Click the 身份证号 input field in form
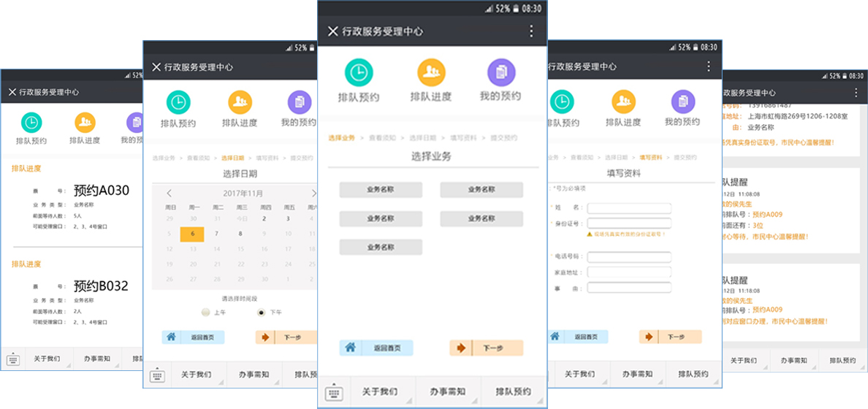 point(628,223)
